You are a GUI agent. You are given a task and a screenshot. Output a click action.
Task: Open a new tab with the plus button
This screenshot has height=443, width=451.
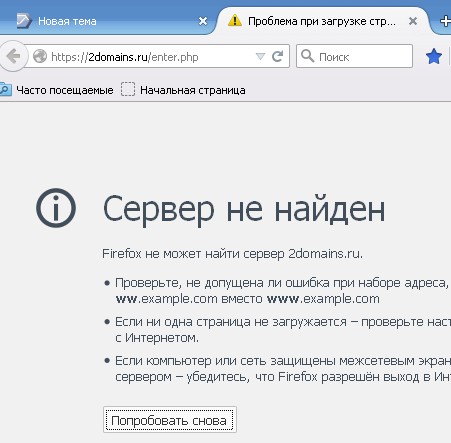tap(445, 21)
